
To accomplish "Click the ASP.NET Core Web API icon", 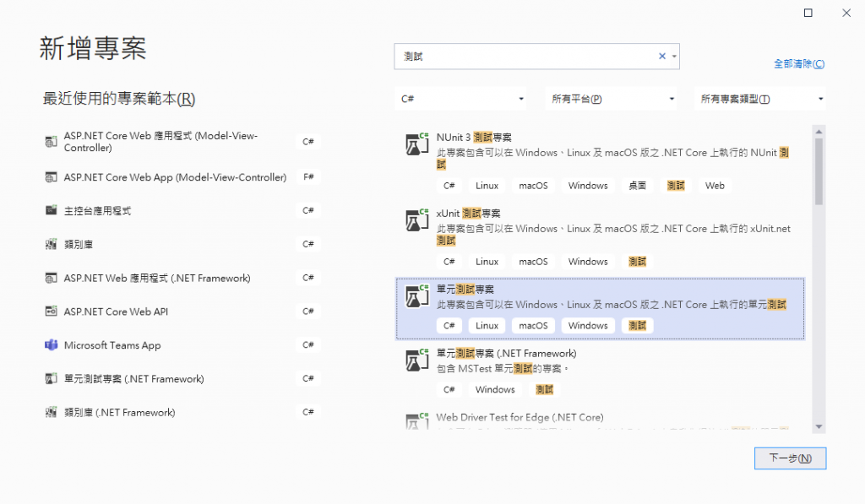I will pyautogui.click(x=51, y=311).
